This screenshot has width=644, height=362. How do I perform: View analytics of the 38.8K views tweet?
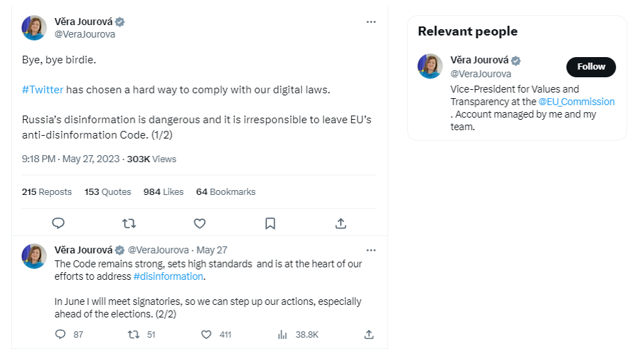[283, 334]
